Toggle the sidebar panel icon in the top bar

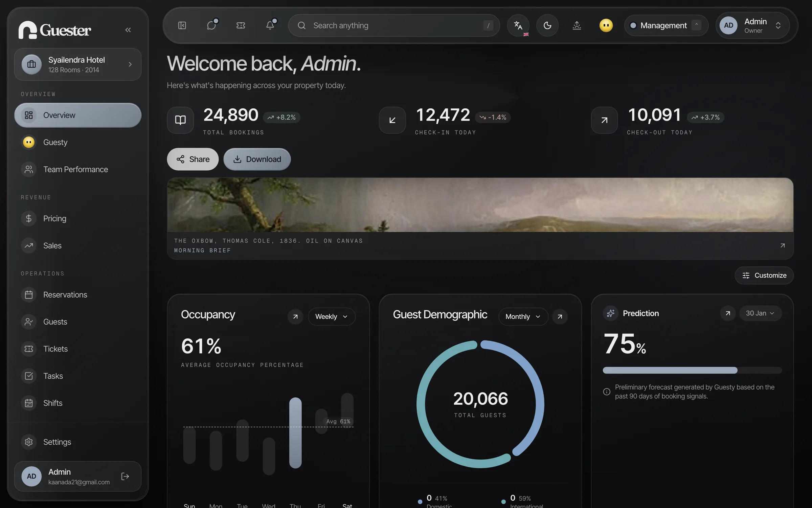(182, 25)
